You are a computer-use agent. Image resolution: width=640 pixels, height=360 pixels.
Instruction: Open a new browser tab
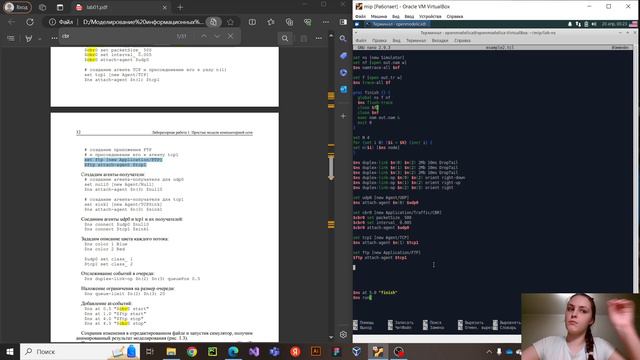tap(180, 7)
